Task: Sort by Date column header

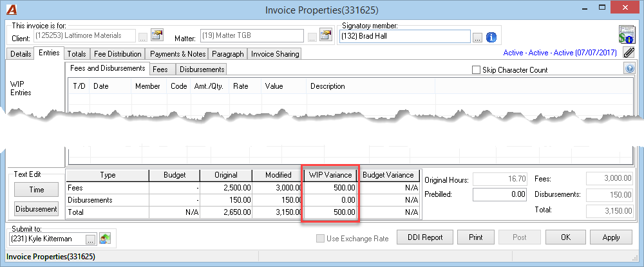Action: click(111, 86)
